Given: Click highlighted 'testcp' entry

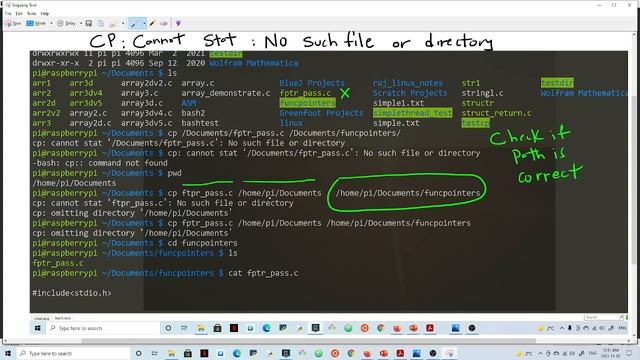Looking at the screenshot, I should [476, 123].
